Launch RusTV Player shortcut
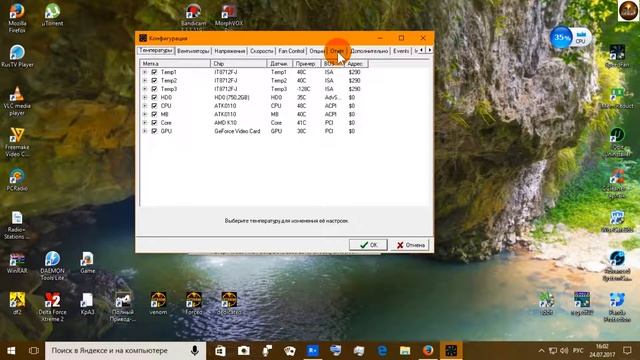 pyautogui.click(x=17, y=56)
